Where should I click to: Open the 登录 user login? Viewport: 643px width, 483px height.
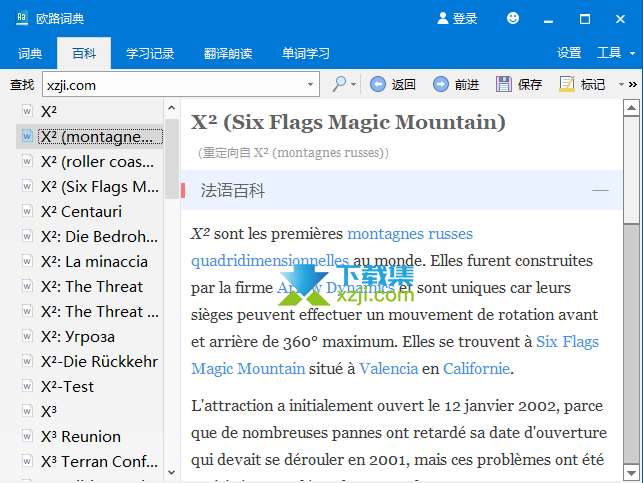(x=457, y=18)
